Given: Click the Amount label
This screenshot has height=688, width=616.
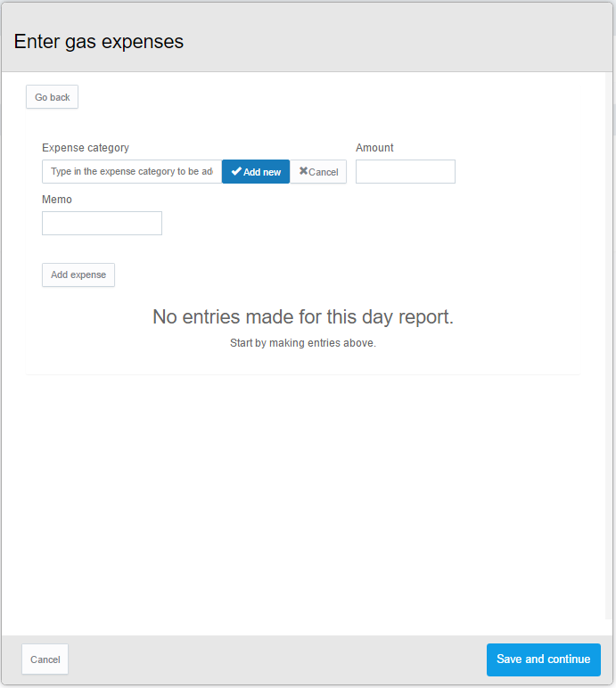Looking at the screenshot, I should pyautogui.click(x=374, y=148).
